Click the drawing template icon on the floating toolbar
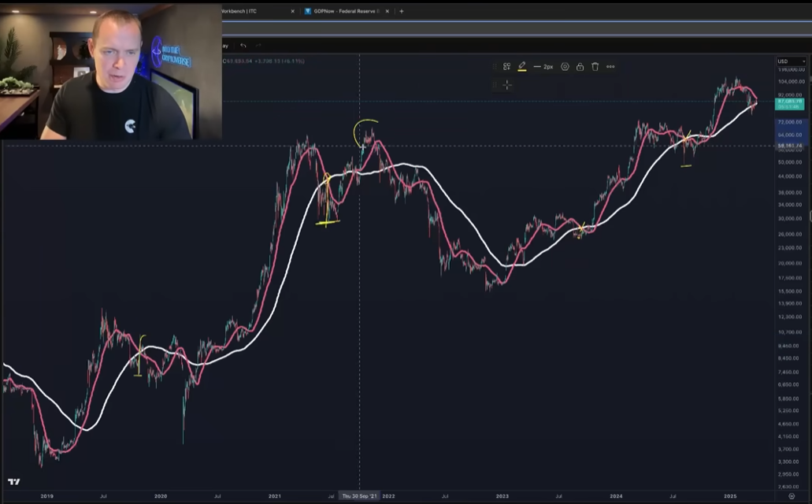Viewport: 812px width, 504px height. (506, 66)
